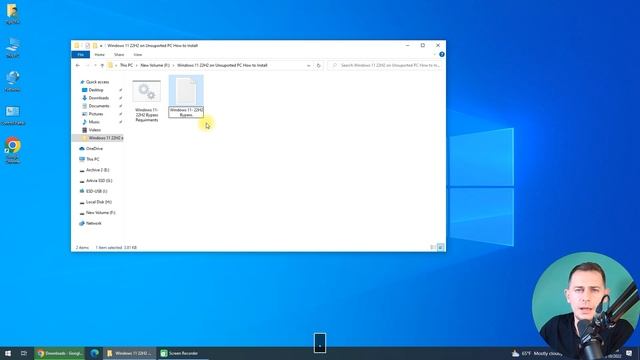Open the Control Panel desktop icon

[x=13, y=116]
